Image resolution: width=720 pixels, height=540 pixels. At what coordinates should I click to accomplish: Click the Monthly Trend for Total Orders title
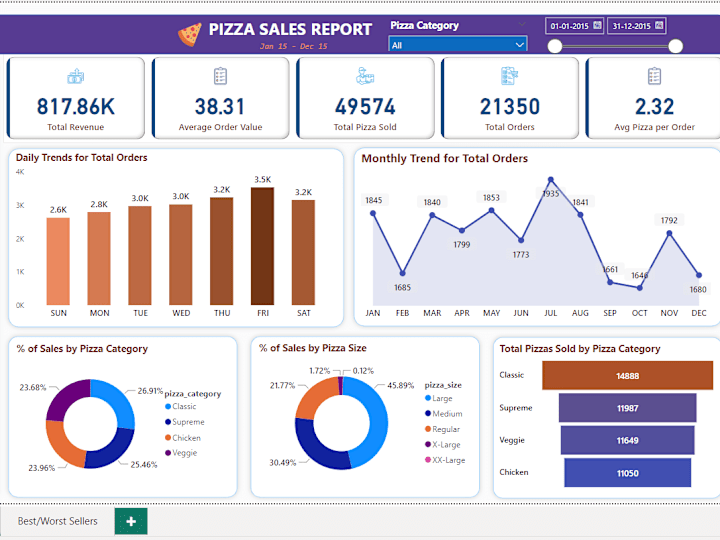tap(444, 158)
